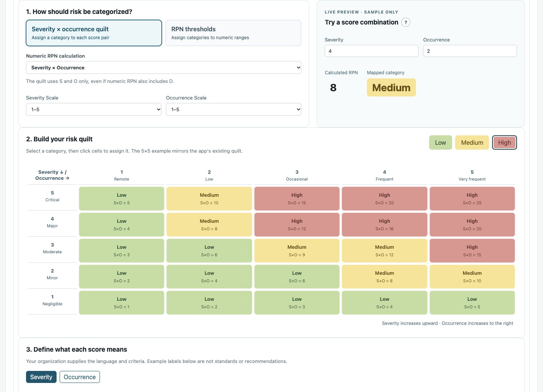Click High cell at Major, Occasional
Screen dimensions: 543x392
tap(297, 225)
